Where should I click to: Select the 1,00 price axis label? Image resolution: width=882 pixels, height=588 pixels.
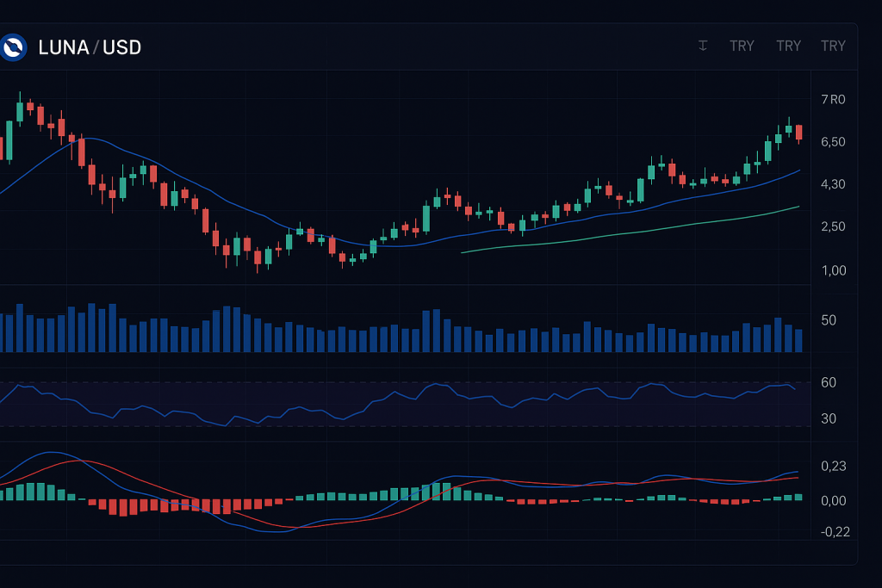(x=834, y=271)
